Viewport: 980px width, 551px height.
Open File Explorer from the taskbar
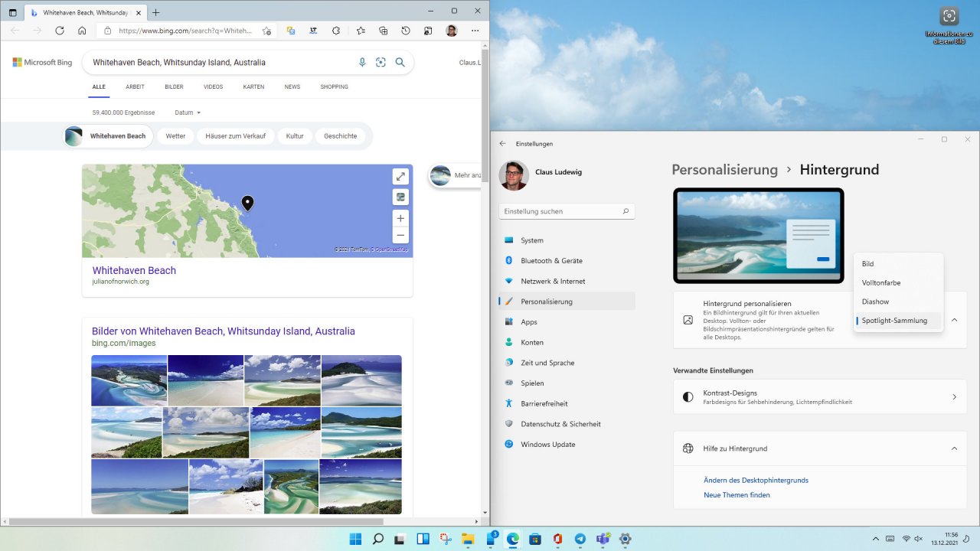coord(468,539)
